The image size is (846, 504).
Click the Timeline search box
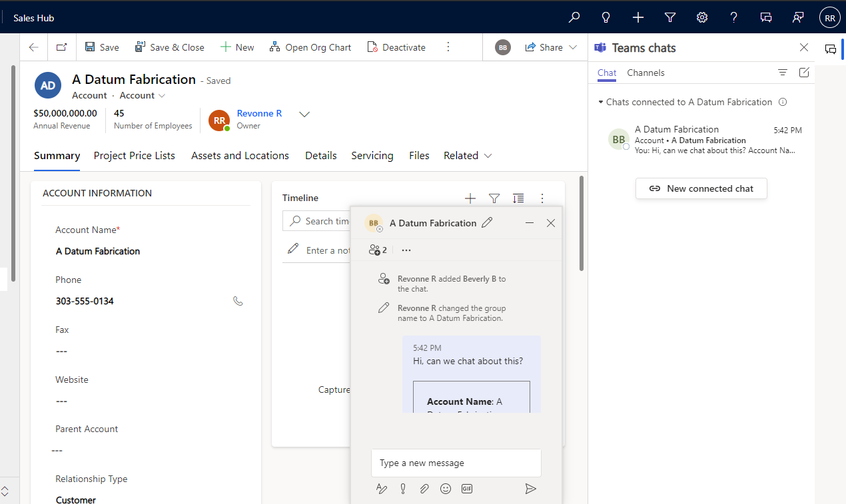click(317, 221)
